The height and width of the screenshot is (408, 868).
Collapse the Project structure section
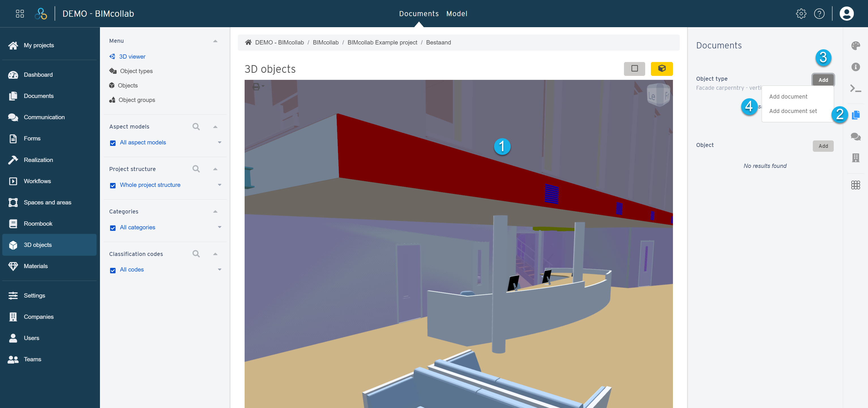(x=215, y=169)
